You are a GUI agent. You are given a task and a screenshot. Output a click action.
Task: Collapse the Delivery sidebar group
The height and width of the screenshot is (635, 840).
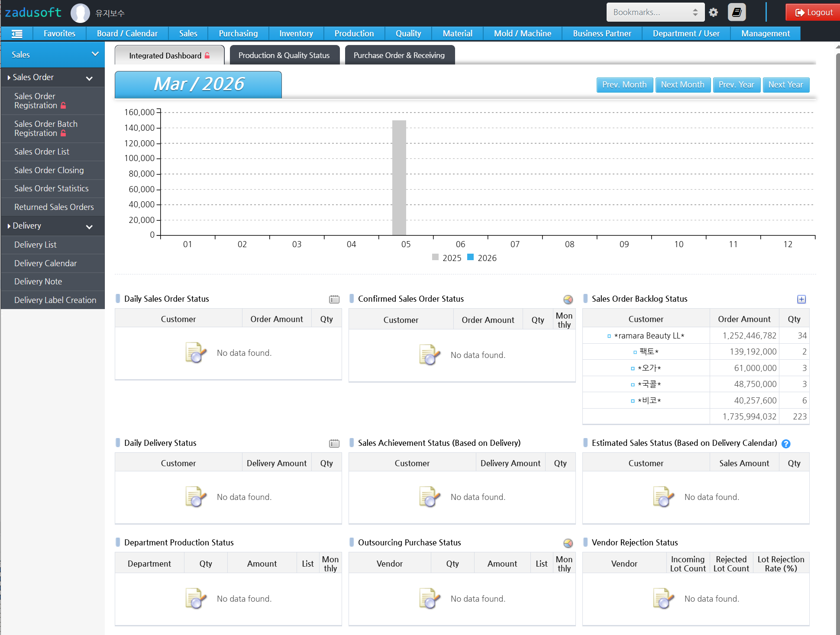pos(89,227)
